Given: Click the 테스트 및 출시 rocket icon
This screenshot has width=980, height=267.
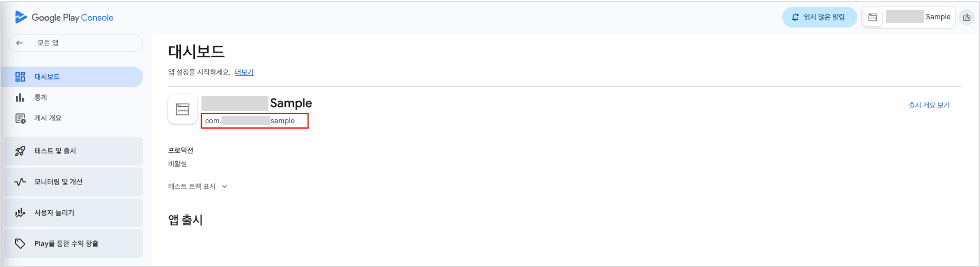Looking at the screenshot, I should 20,151.
